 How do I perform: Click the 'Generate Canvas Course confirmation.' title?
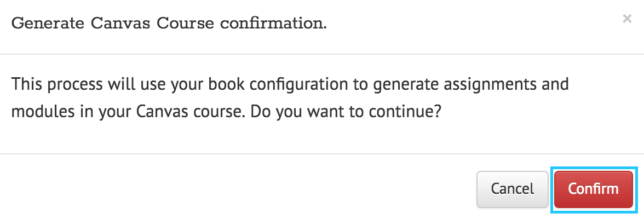[169, 24]
